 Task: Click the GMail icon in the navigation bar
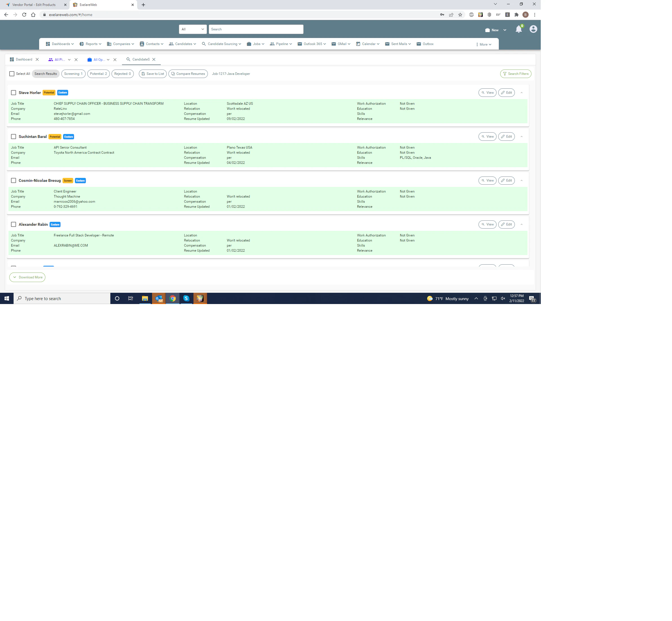pyautogui.click(x=333, y=44)
